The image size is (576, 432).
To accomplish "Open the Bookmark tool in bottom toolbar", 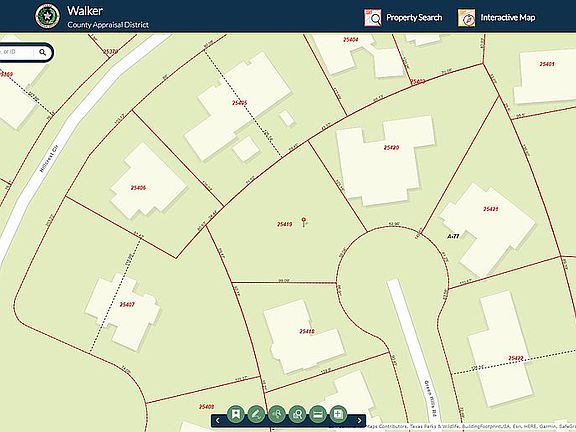I will pyautogui.click(x=235, y=414).
